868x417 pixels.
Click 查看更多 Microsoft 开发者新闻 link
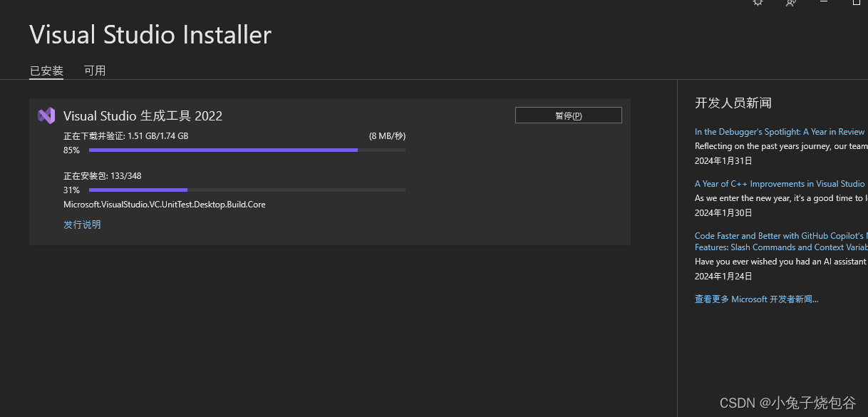click(757, 299)
